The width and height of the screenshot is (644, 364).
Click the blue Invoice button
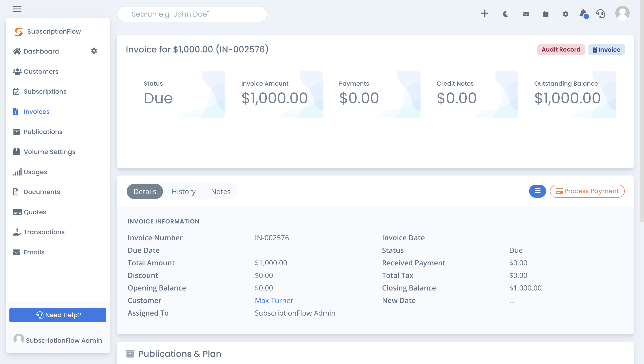click(x=606, y=50)
